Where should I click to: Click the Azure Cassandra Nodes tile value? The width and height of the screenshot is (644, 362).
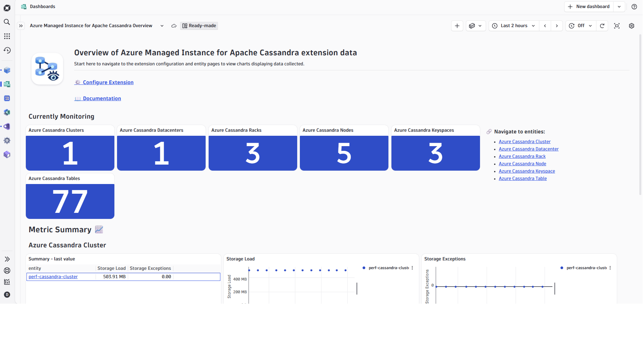coord(344,153)
